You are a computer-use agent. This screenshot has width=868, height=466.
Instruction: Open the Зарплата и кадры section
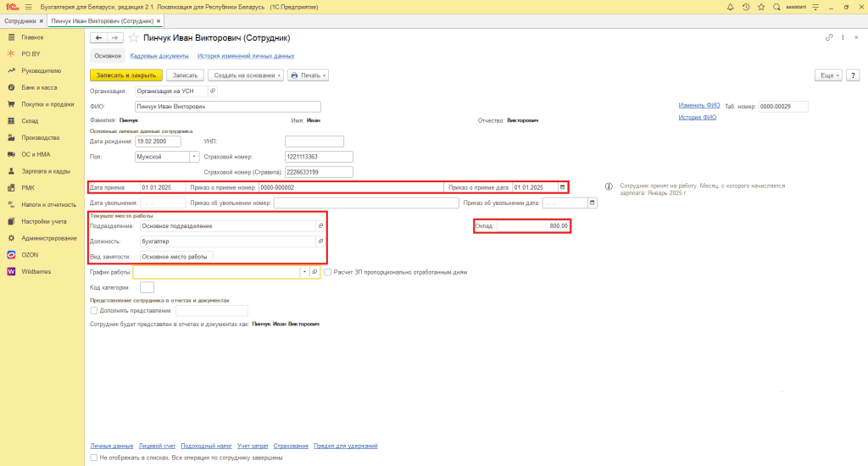pyautogui.click(x=46, y=171)
